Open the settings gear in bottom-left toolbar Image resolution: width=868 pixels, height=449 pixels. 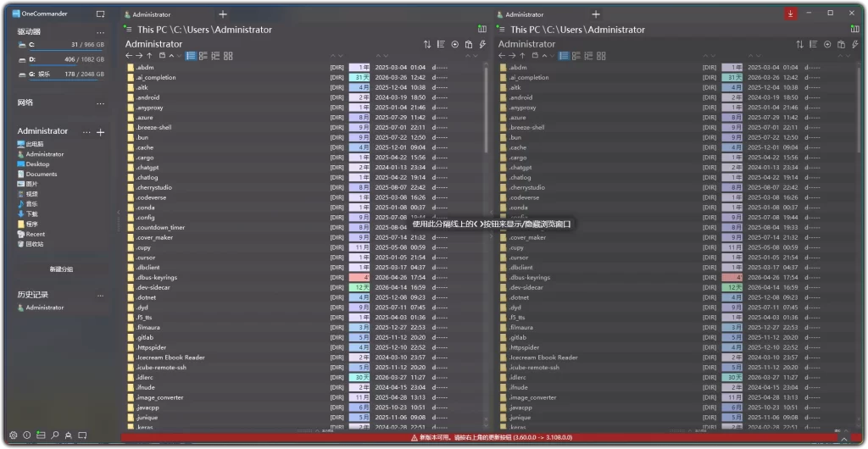click(14, 435)
